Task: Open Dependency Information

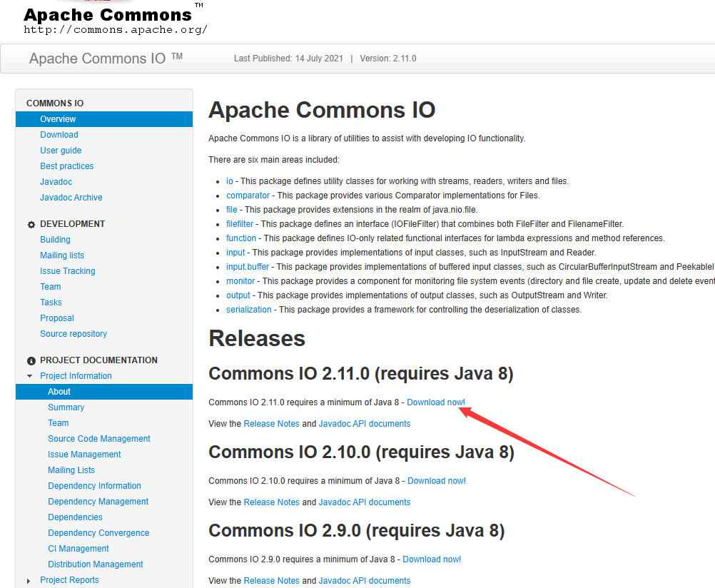Action: (x=94, y=486)
